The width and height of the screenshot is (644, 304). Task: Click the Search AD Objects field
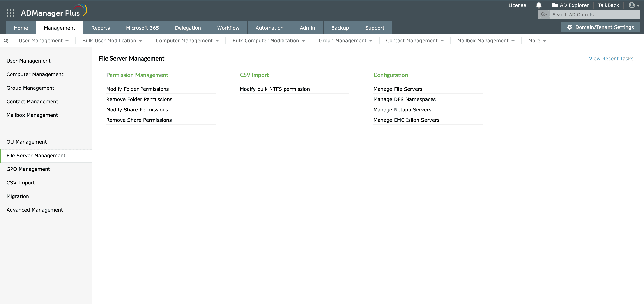594,14
